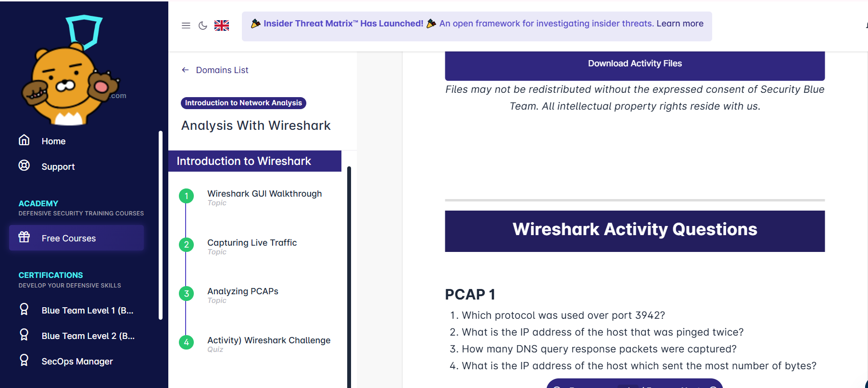Open Analyzing PCAPs topic

click(x=243, y=291)
